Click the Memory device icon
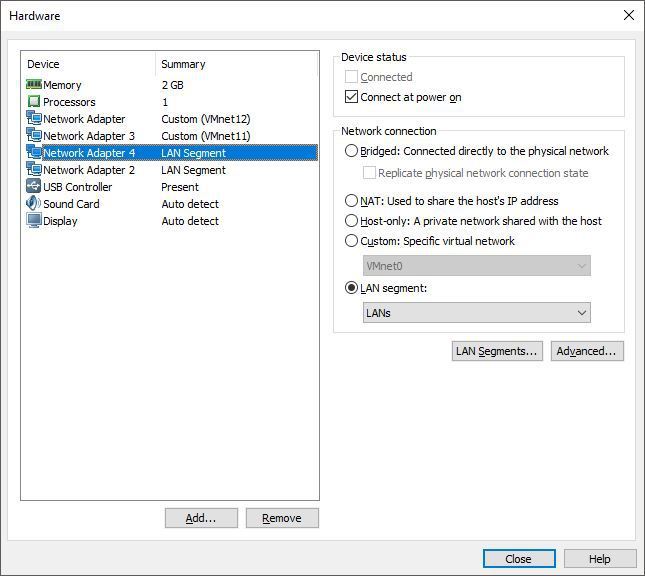Screen dimensions: 645x576 34,85
